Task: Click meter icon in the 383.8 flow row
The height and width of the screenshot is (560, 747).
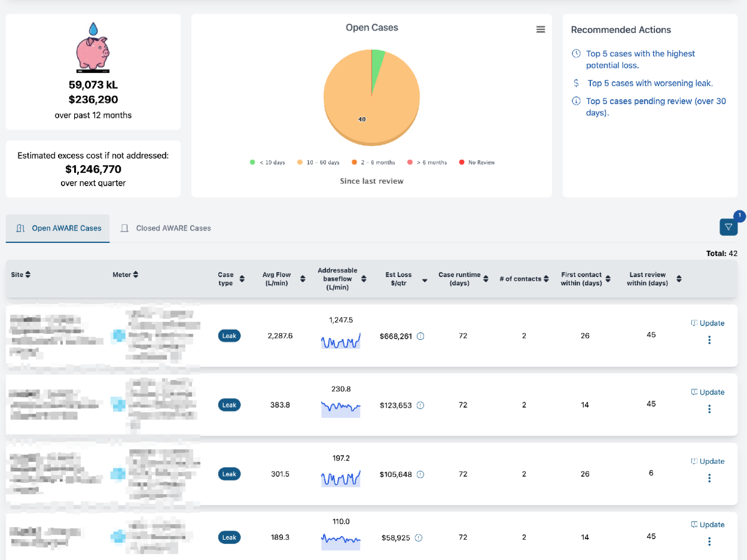Action: pos(119,405)
